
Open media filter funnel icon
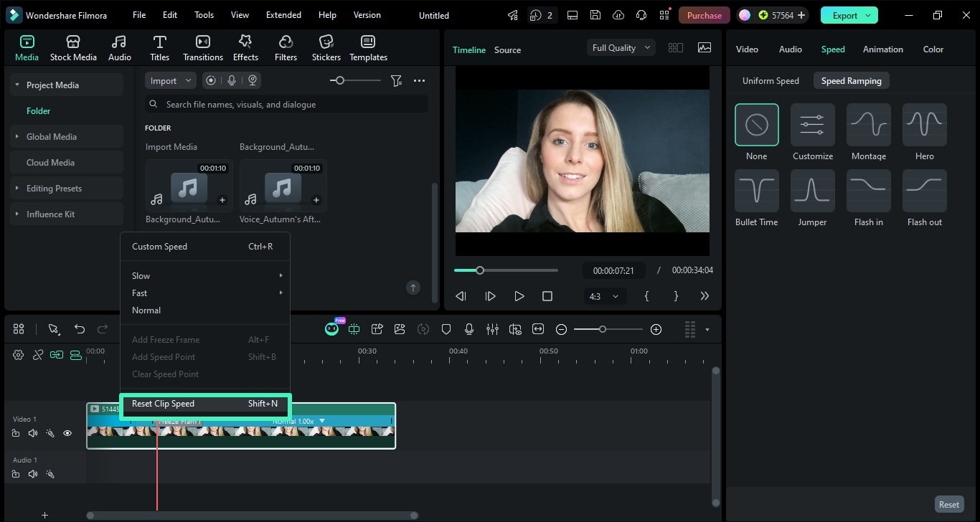[396, 81]
